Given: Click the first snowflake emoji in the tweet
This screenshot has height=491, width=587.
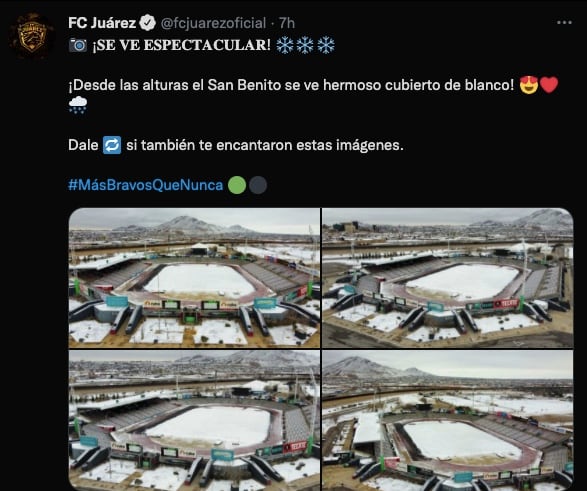Looking at the screenshot, I should click(285, 45).
